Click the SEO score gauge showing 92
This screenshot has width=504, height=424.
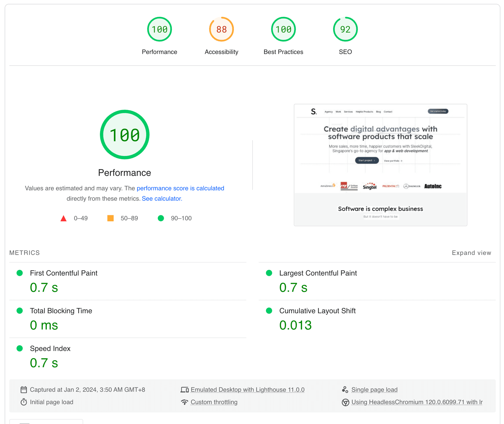click(345, 29)
